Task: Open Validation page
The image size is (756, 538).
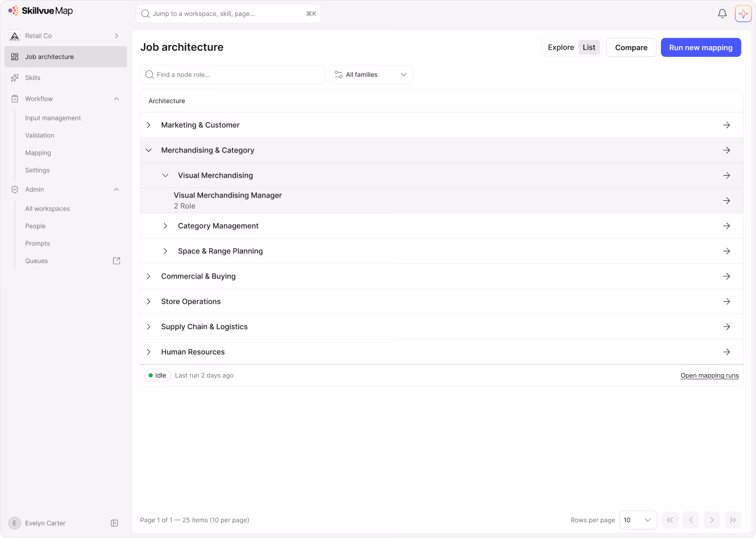Action: (x=40, y=136)
